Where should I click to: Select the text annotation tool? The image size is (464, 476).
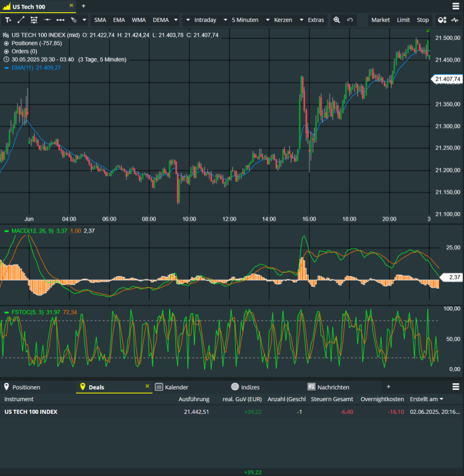click(x=8, y=20)
